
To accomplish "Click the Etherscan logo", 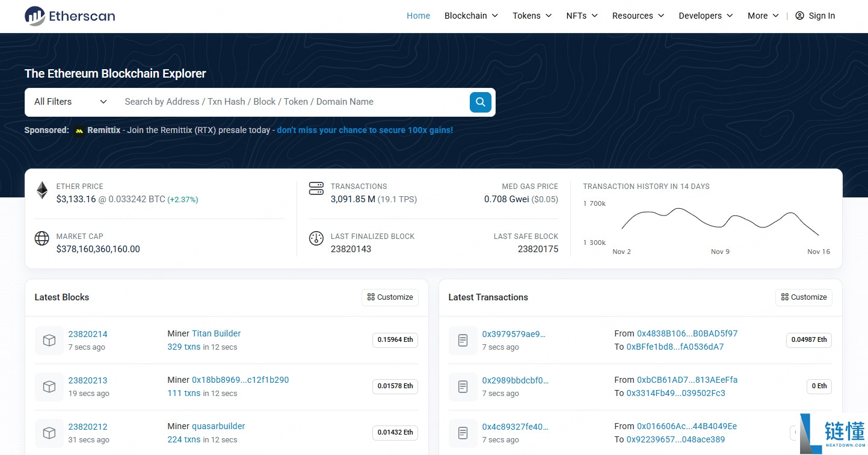I will pyautogui.click(x=69, y=16).
